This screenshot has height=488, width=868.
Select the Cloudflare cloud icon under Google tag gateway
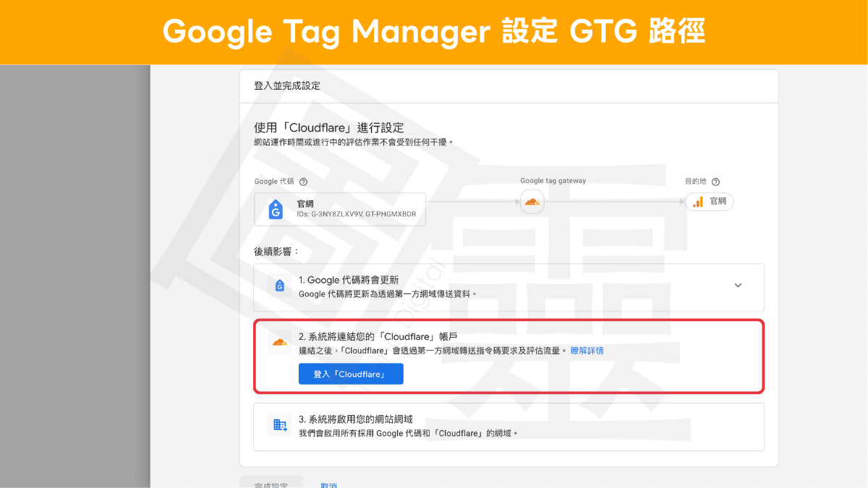coord(532,202)
